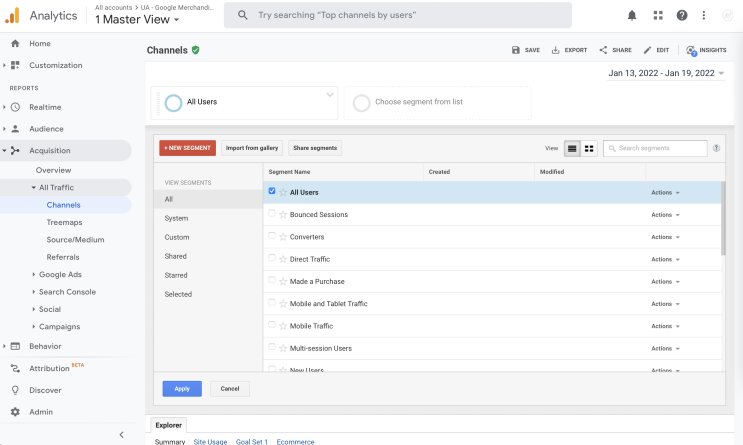Collapse the left navigation sidebar arrow
743x445 pixels.
[121, 435]
